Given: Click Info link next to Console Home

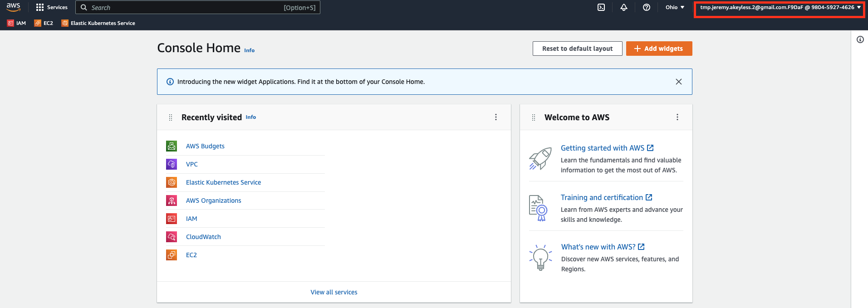Looking at the screenshot, I should click(249, 50).
